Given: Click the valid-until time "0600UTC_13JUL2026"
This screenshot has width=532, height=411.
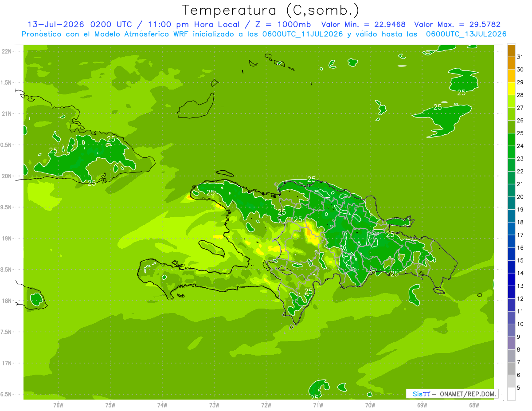Looking at the screenshot, I should coord(466,34).
